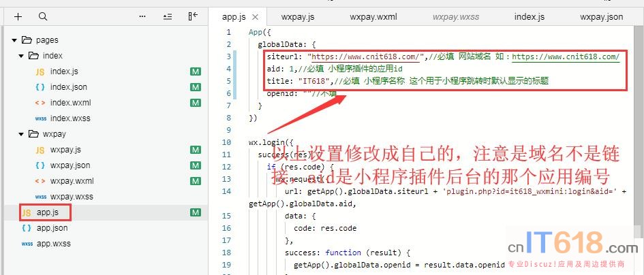The image size is (644, 275).
Task: Open wxpay.wxss in the file tree
Action: tap(72, 197)
